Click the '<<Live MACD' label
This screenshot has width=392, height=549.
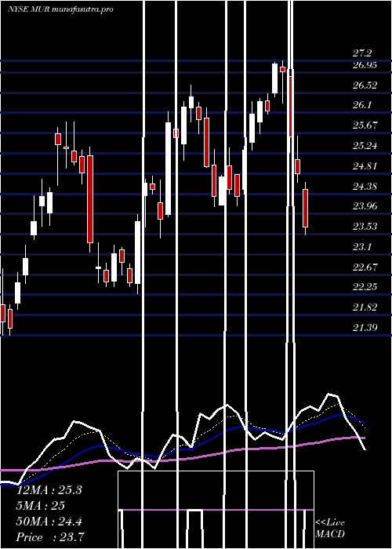pos(330,528)
